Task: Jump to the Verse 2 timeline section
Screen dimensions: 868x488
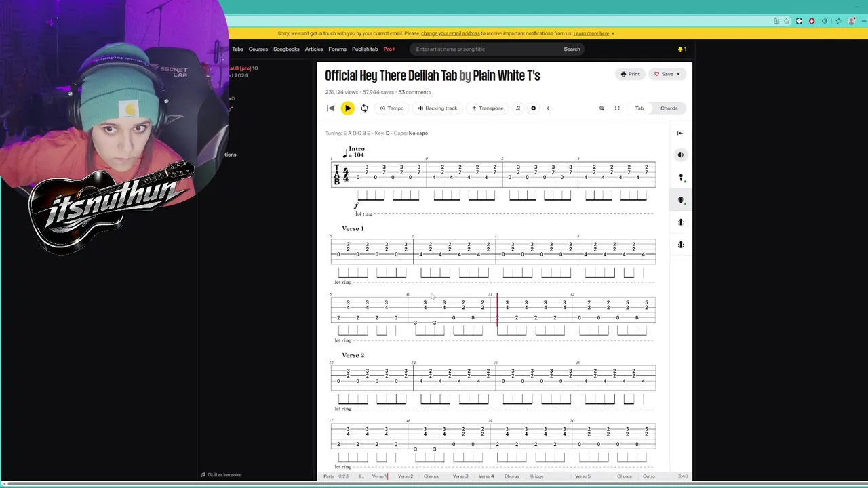Action: coord(406,476)
